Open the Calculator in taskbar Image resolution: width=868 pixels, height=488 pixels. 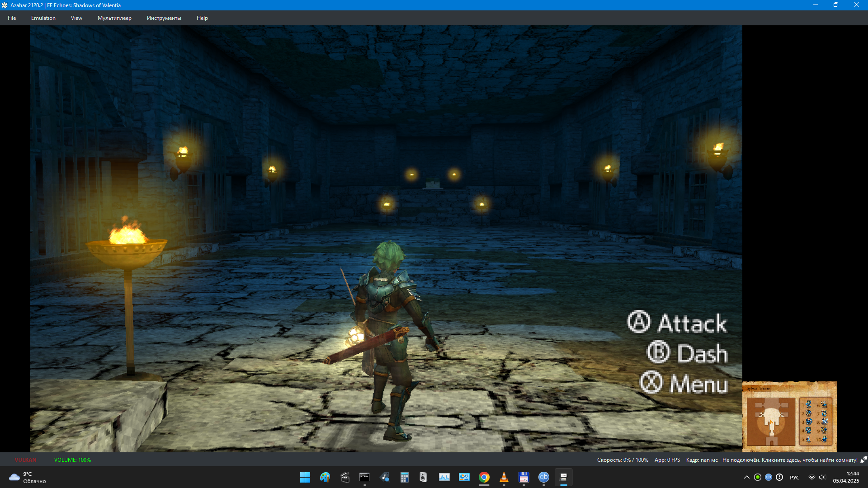coord(404,477)
